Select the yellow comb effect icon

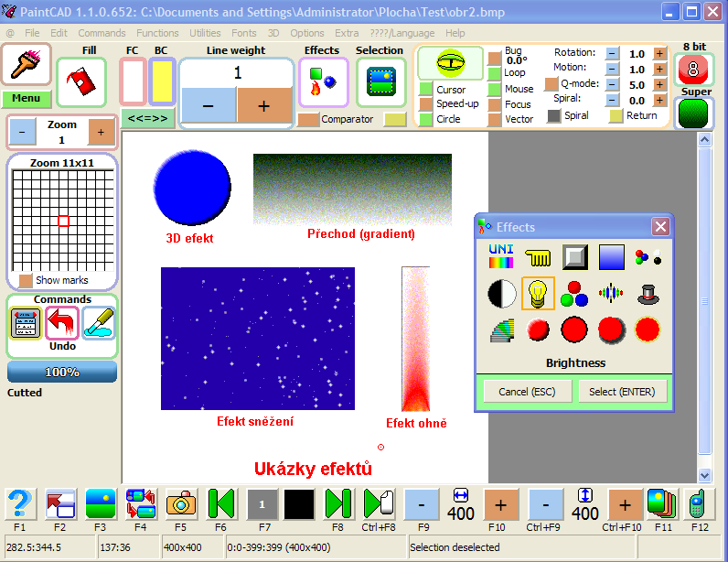pos(538,256)
